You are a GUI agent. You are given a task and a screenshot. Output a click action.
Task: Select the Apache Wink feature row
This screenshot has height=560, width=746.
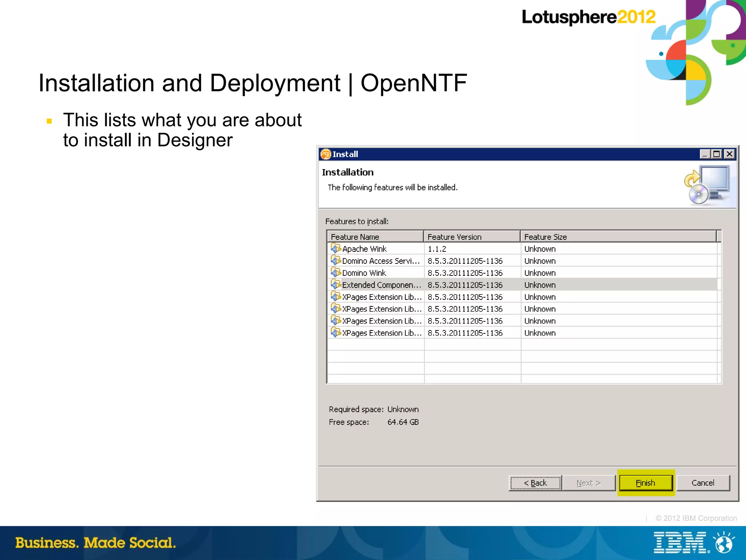[x=522, y=249]
